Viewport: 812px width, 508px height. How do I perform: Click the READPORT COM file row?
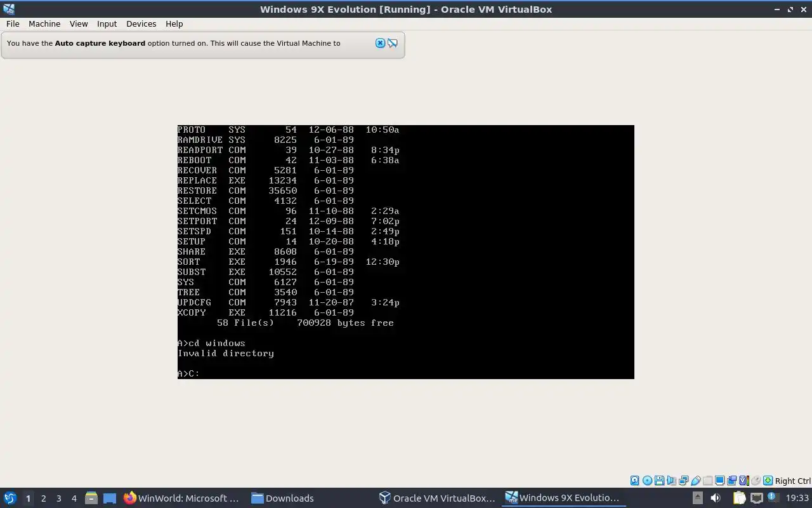pyautogui.click(x=288, y=150)
